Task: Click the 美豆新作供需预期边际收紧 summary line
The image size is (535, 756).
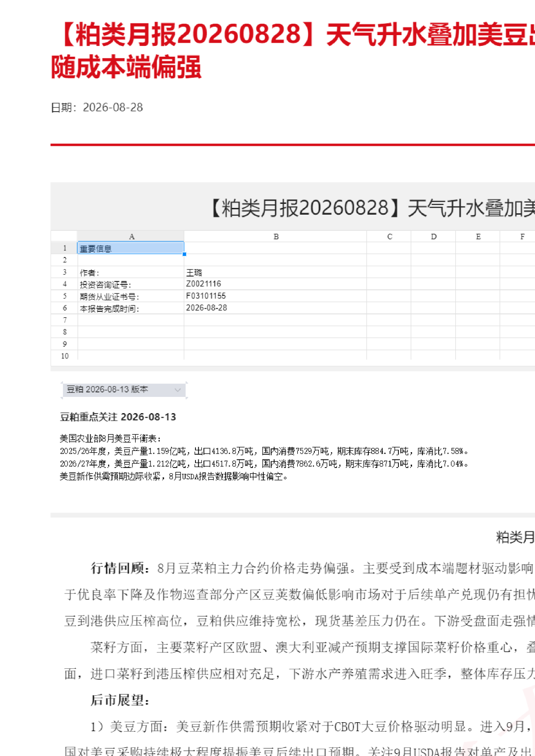Action: pos(174,476)
